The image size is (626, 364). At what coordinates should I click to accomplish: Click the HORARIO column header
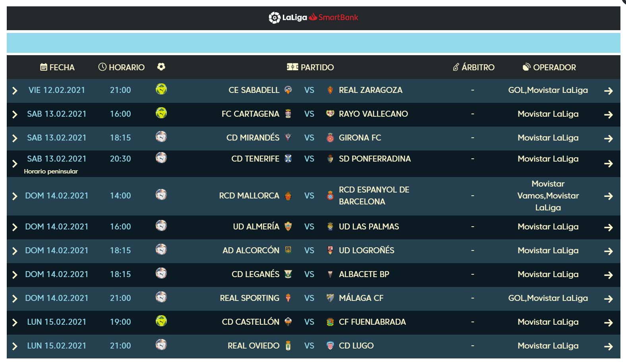point(122,67)
